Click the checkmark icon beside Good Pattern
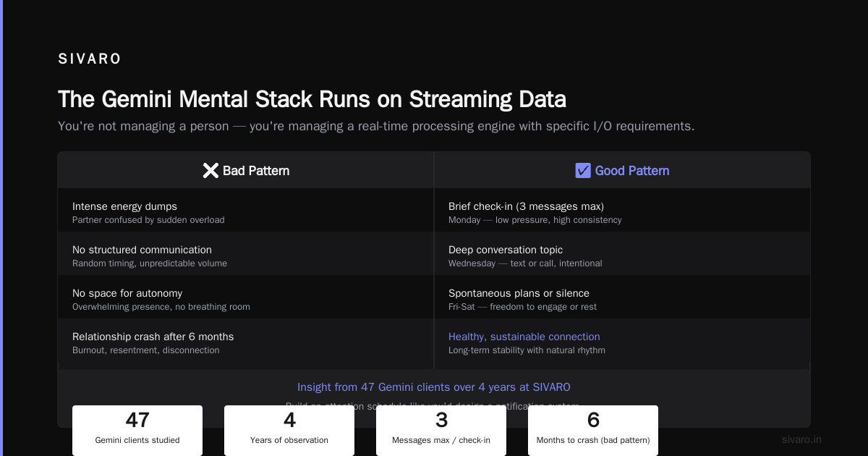The width and height of the screenshot is (868, 456). [583, 171]
